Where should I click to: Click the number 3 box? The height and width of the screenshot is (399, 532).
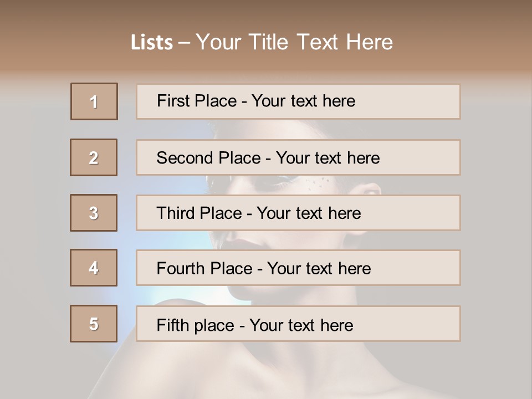pyautogui.click(x=94, y=213)
